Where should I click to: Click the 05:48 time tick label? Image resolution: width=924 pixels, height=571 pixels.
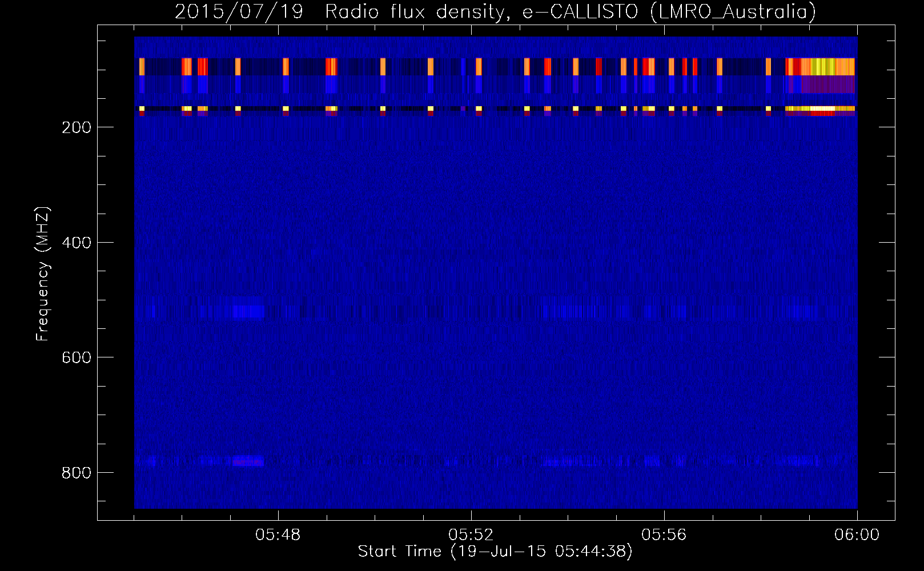[x=278, y=535]
